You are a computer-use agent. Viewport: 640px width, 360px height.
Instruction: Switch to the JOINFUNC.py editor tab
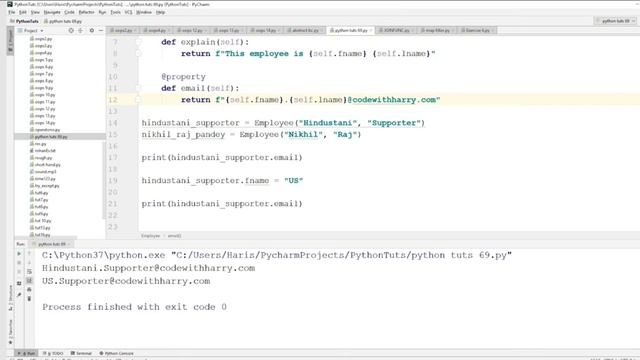(x=396, y=31)
